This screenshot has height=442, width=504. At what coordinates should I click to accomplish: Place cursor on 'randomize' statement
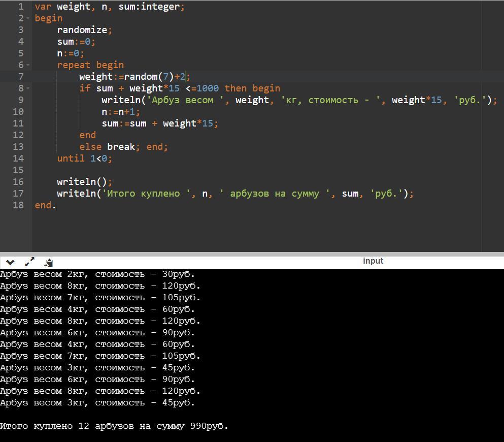coord(82,30)
